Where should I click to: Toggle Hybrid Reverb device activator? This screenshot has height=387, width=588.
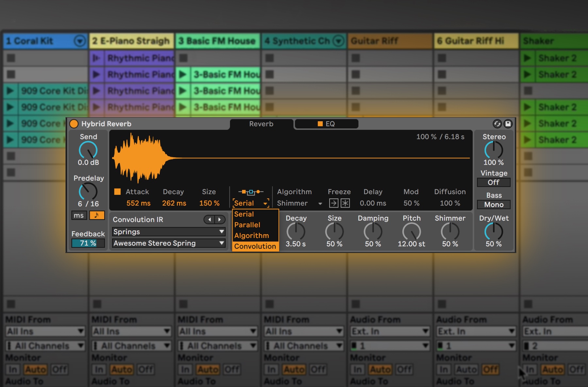74,124
